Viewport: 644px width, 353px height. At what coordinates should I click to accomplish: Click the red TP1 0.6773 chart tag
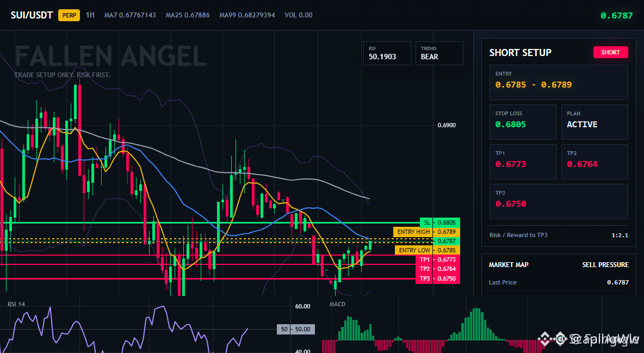tap(438, 259)
